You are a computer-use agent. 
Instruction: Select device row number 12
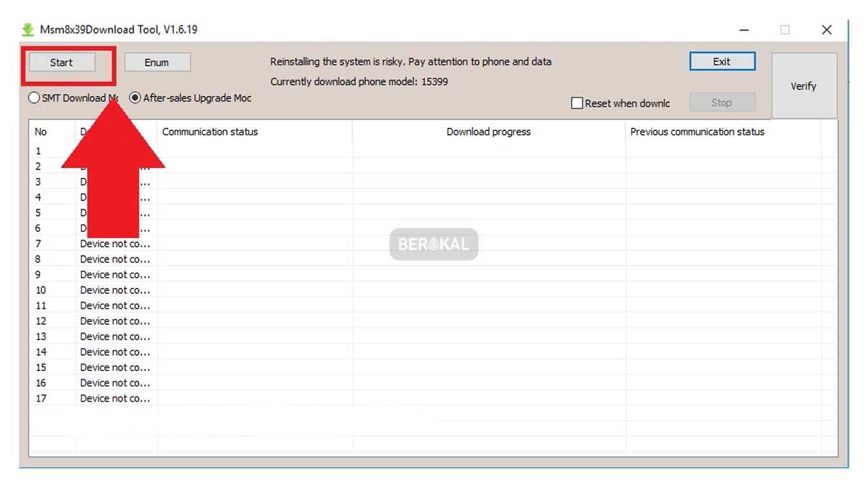click(x=115, y=322)
